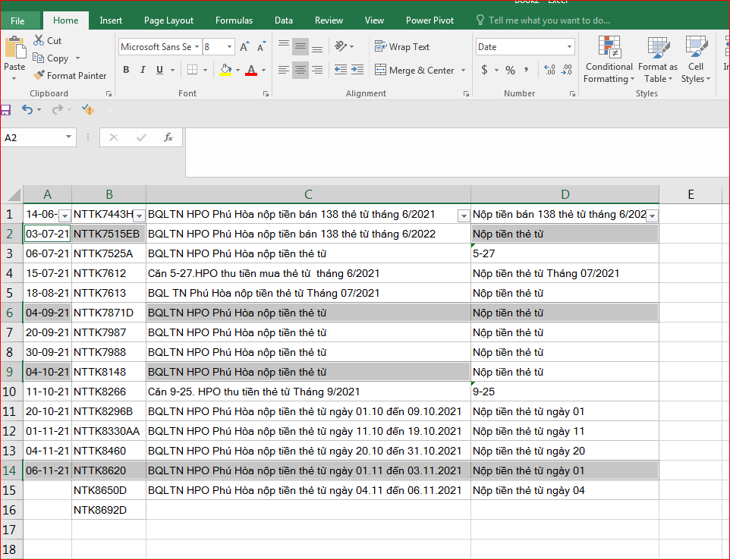730x560 pixels.
Task: Open filter dropdown in column C header
Action: click(463, 216)
